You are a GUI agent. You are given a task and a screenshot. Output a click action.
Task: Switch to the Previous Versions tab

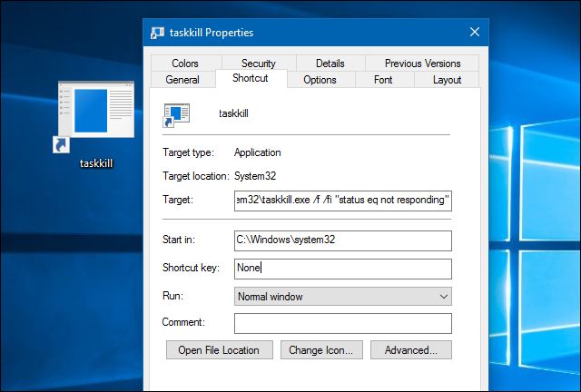coord(422,64)
